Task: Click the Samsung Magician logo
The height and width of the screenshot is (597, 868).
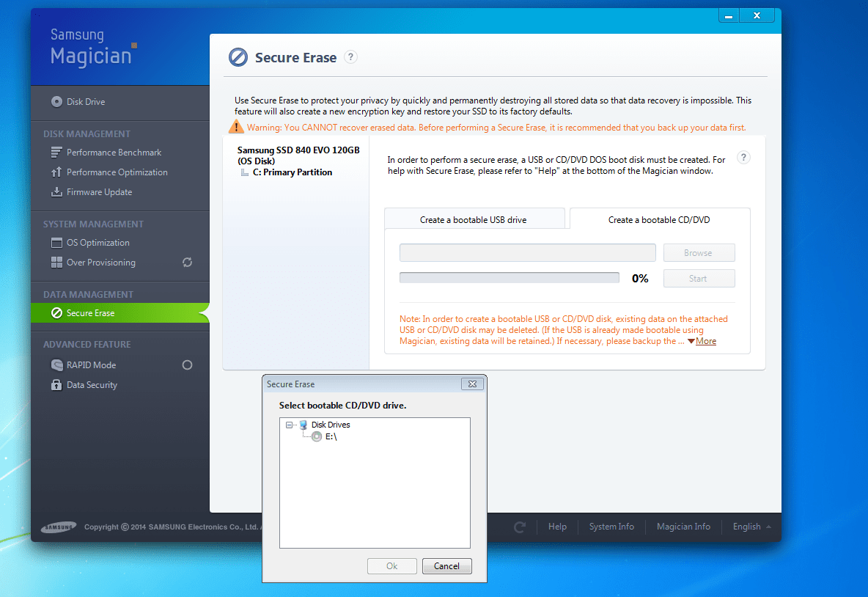Action: coord(94,48)
